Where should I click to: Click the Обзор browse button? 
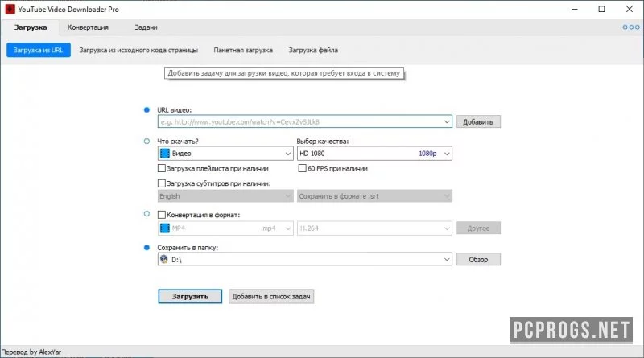point(478,260)
